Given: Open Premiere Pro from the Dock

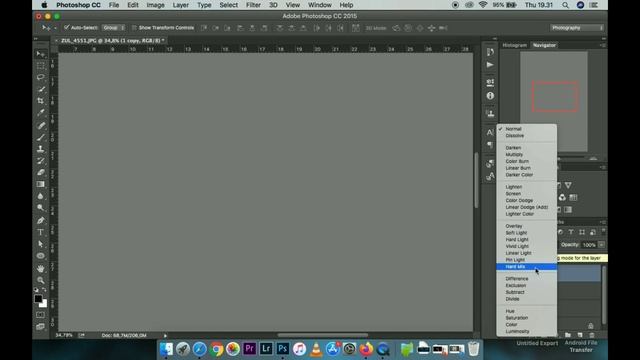Looking at the screenshot, I should pos(249,349).
